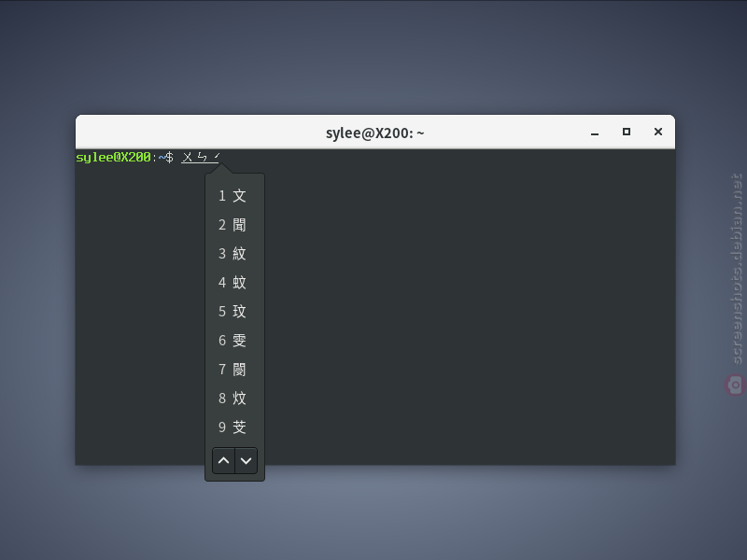
Task: Select candidate 8 炆
Action: [x=234, y=399]
